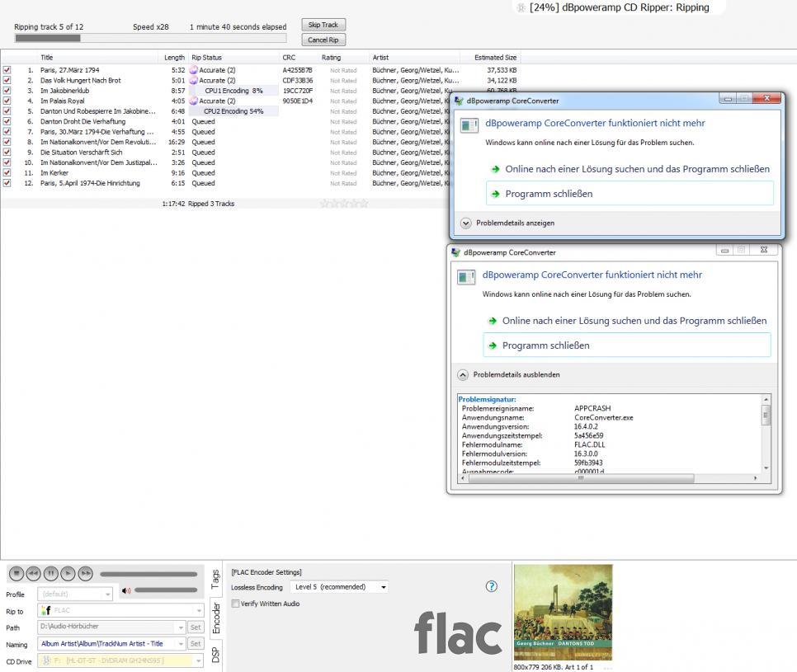This screenshot has width=797, height=672.
Task: Click the Skip Track button
Action: 323,25
